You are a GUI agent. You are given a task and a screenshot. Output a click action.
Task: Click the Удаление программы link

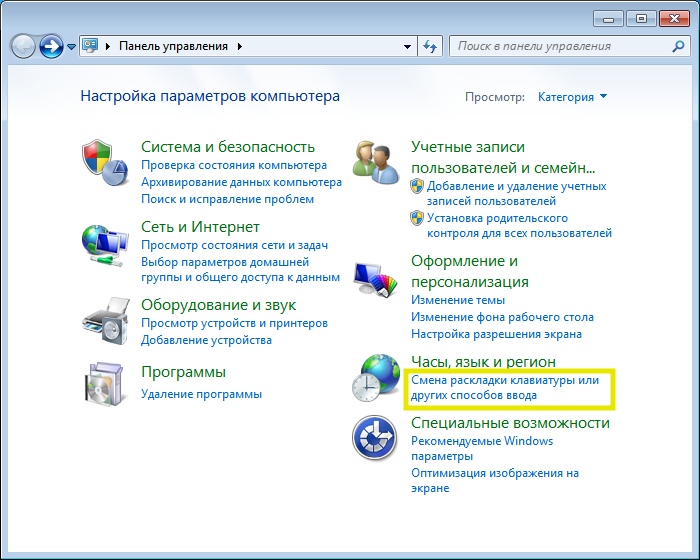click(x=201, y=394)
